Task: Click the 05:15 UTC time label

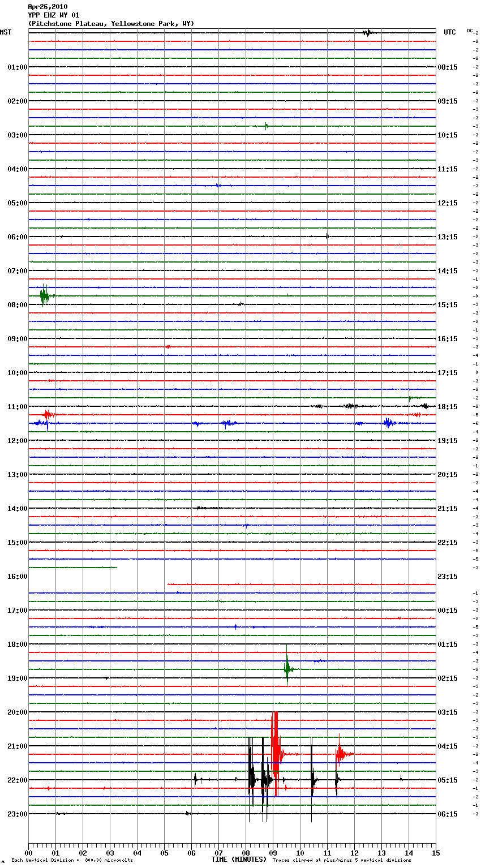Action: click(448, 780)
